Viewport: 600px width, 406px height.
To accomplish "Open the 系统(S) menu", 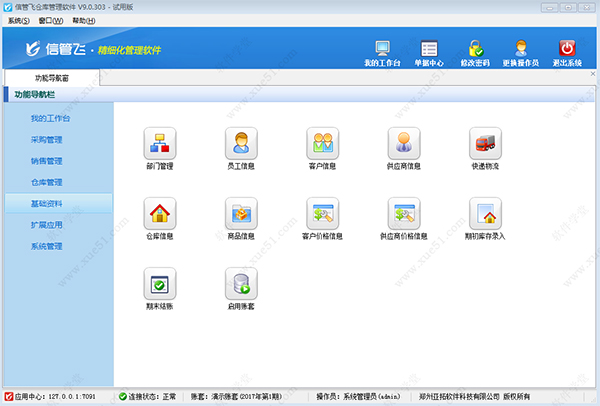I will click(x=19, y=20).
